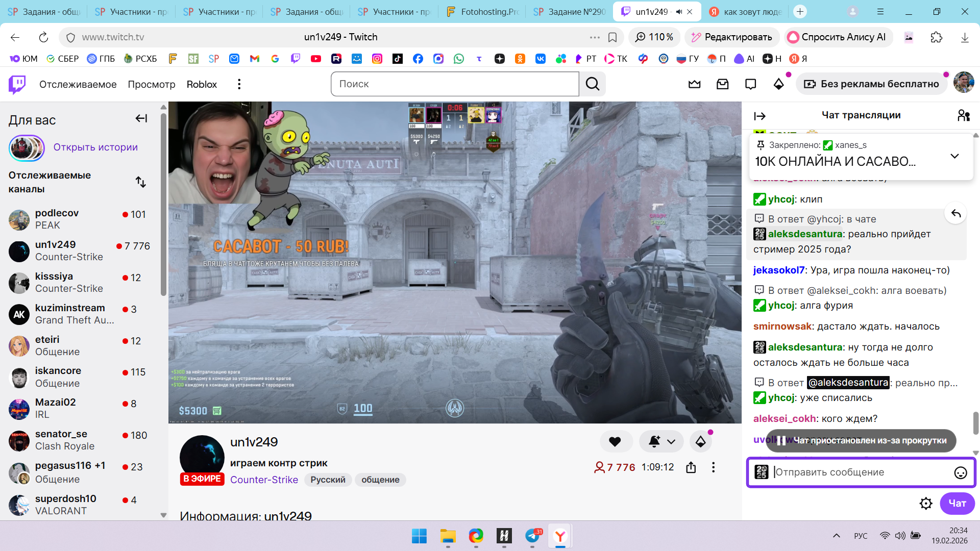Toggle follow heart button for un1v249
The image size is (980, 551).
615,442
